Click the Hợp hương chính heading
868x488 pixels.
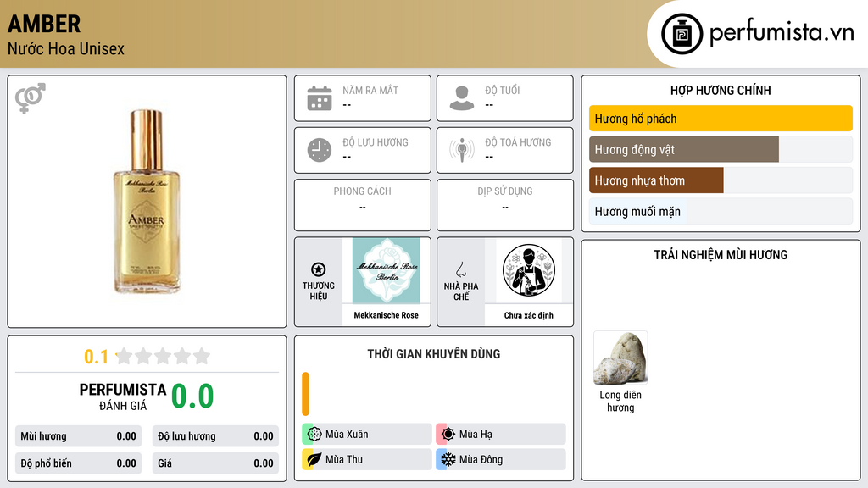(x=721, y=90)
